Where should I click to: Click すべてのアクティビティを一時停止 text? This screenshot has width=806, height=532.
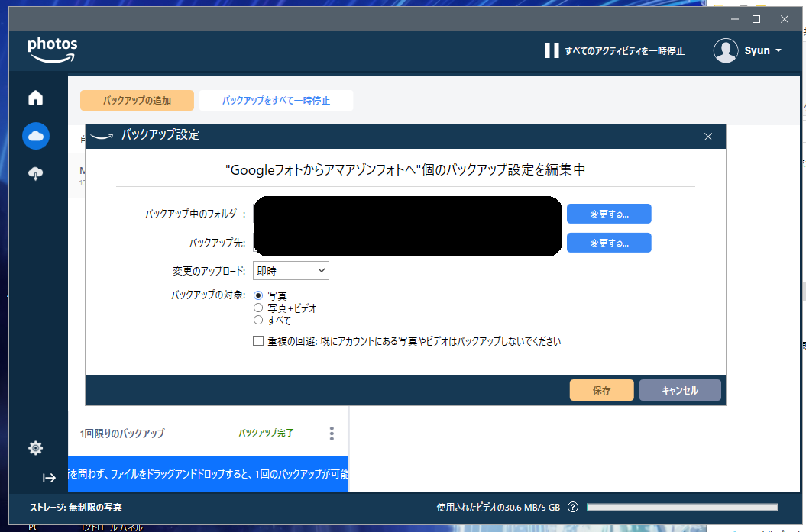(624, 51)
